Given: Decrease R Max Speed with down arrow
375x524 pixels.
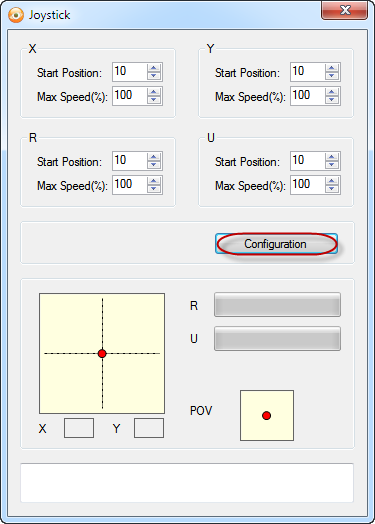Looking at the screenshot, I should tap(154, 189).
